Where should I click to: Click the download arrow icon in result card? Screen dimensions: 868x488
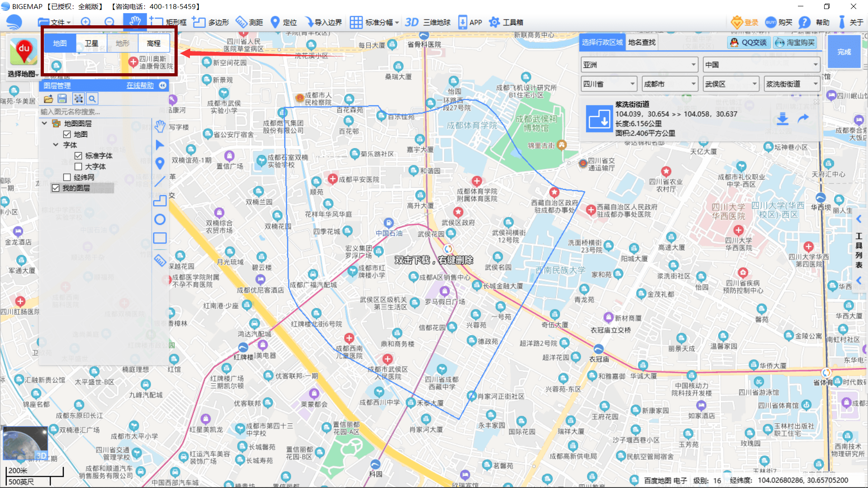pyautogui.click(x=783, y=119)
